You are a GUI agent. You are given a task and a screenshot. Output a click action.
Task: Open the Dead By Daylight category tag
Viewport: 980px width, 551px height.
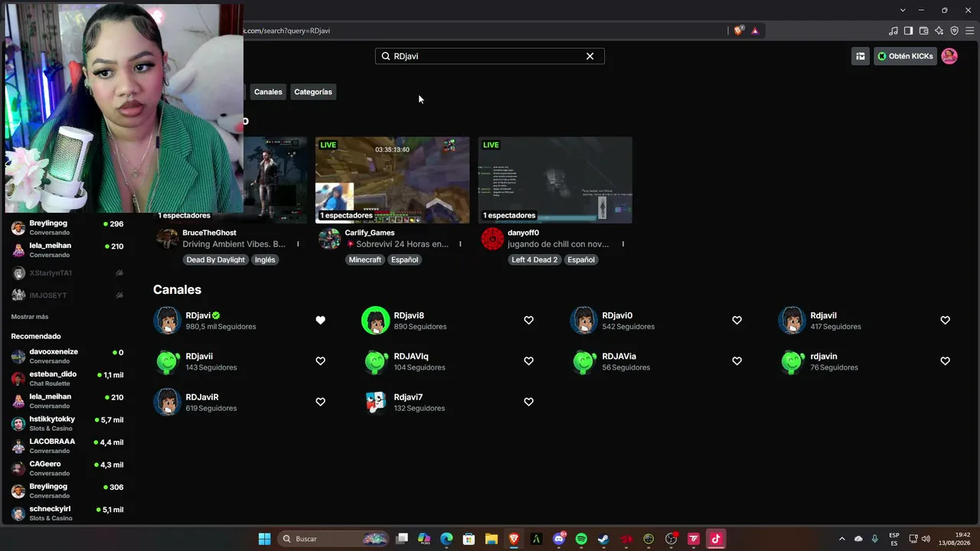[216, 259]
